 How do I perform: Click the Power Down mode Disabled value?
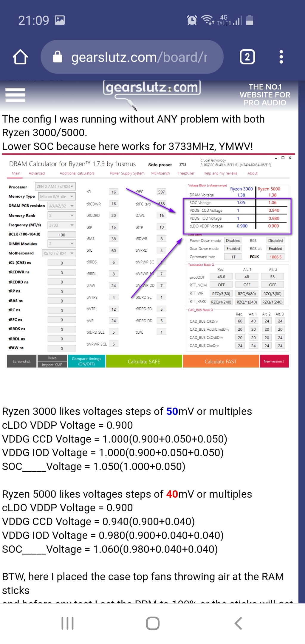pos(233,241)
